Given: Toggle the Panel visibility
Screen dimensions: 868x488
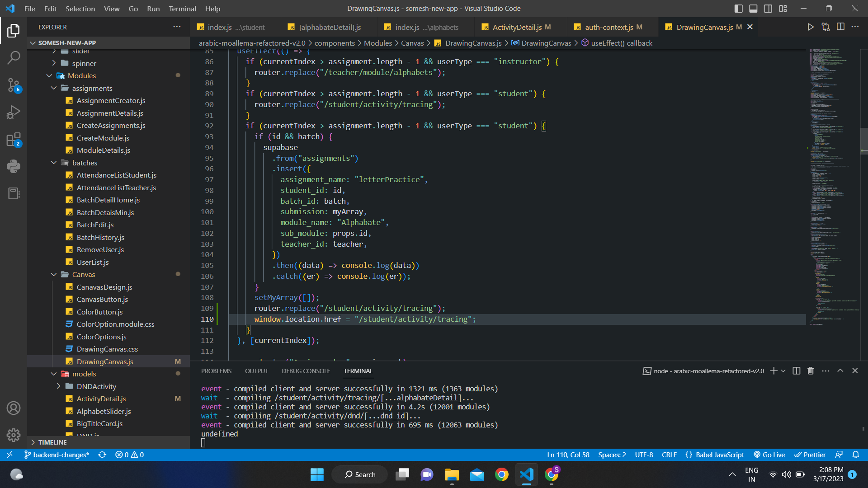Looking at the screenshot, I should [753, 8].
